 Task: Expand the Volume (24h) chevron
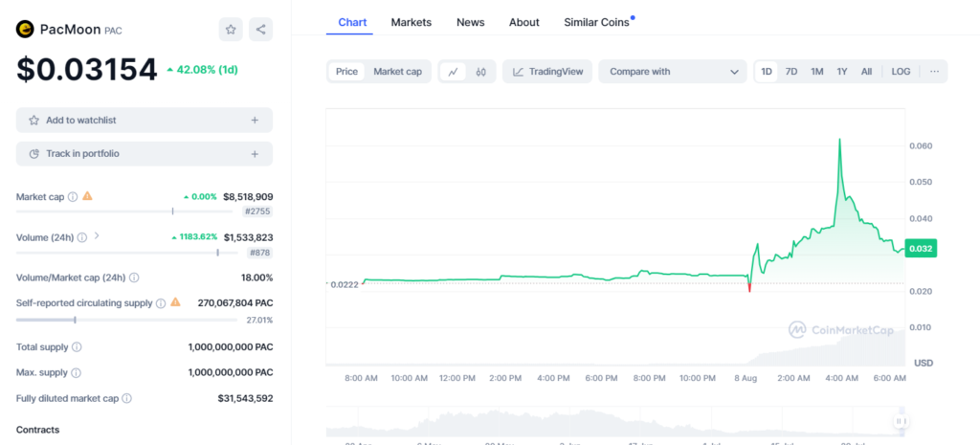pos(97,236)
